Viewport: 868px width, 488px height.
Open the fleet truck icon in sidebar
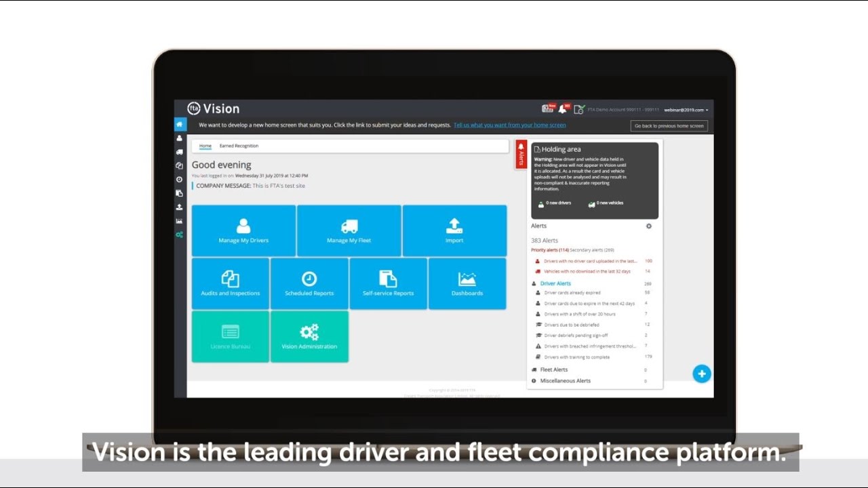180,152
